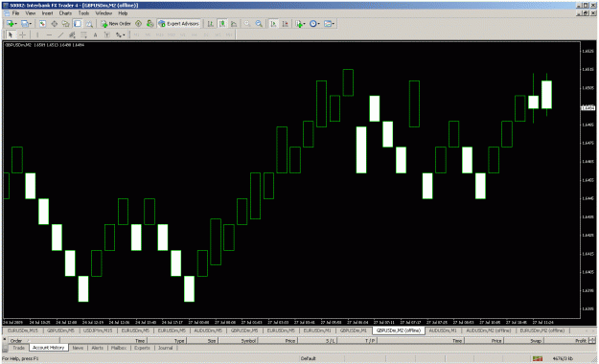Image resolution: width=599 pixels, height=364 pixels.
Task: Switch to line chart display
Action: point(234,24)
